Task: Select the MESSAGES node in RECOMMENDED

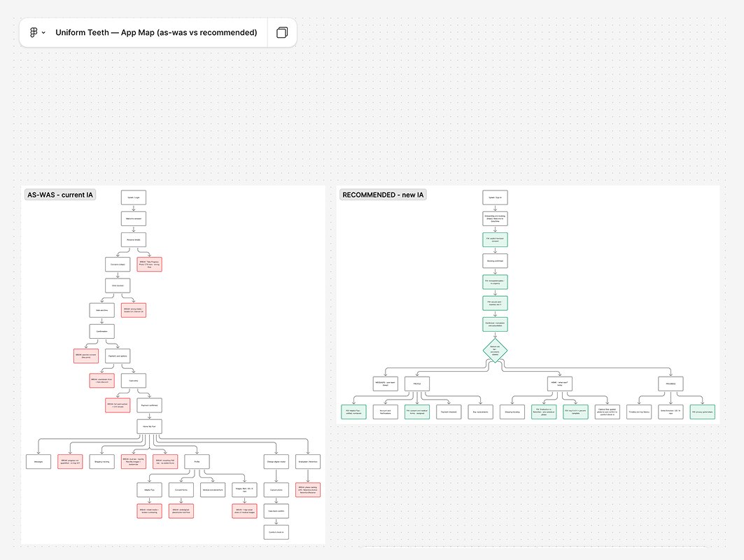Action: pyautogui.click(x=385, y=384)
